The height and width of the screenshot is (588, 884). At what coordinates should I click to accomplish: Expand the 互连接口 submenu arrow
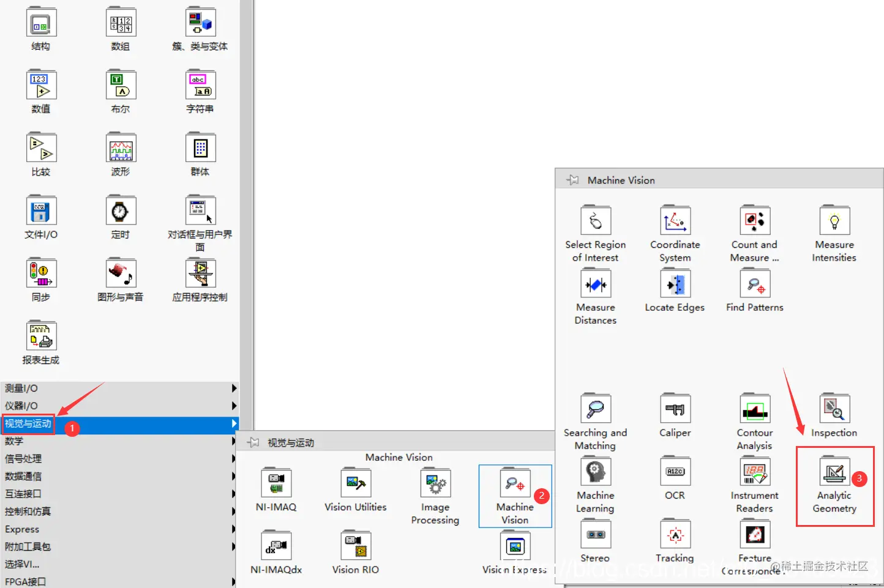coord(234,494)
